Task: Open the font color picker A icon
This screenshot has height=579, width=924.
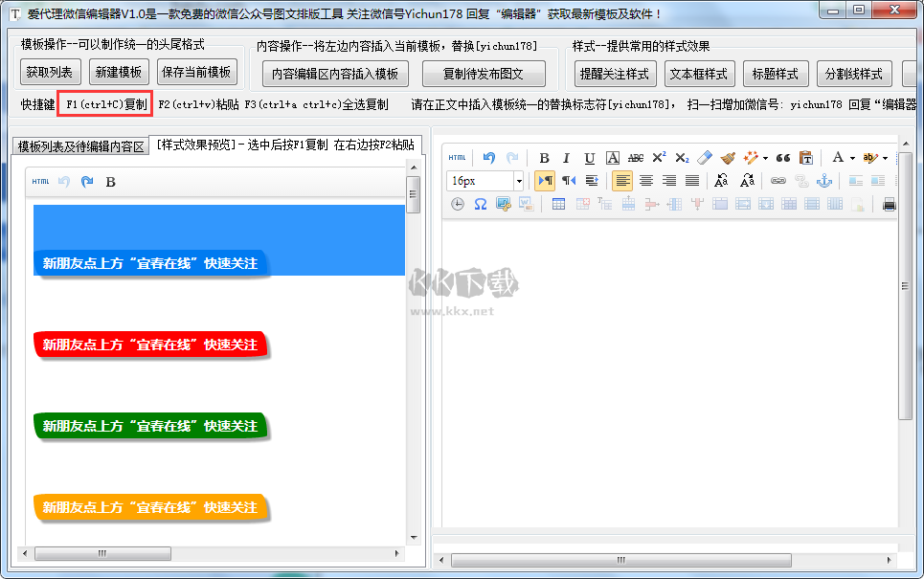Action: click(838, 157)
